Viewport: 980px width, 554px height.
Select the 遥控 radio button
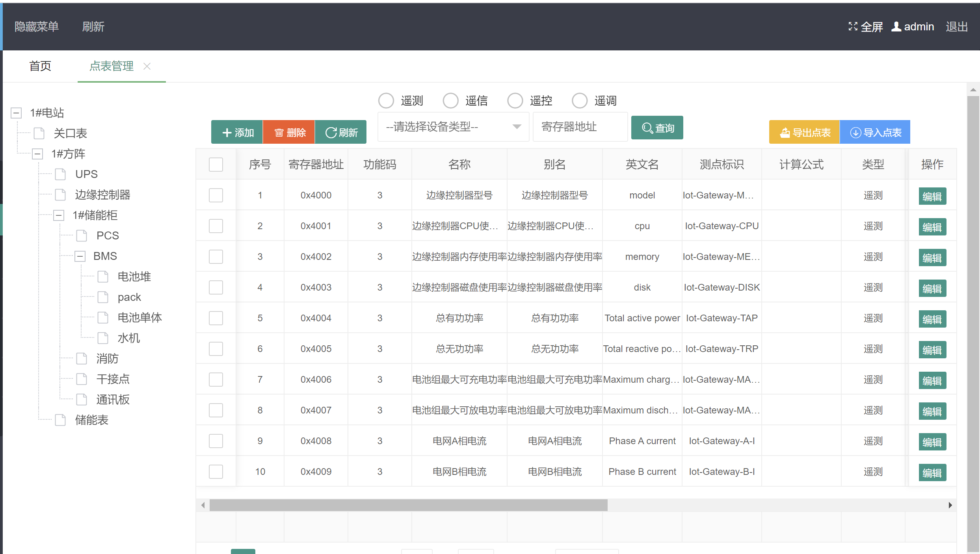click(515, 100)
